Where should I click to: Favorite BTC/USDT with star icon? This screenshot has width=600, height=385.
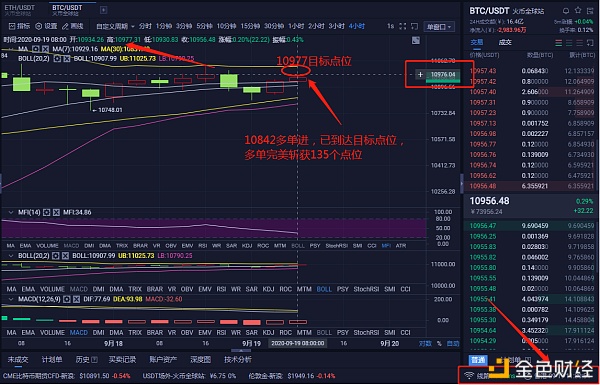coord(578,10)
